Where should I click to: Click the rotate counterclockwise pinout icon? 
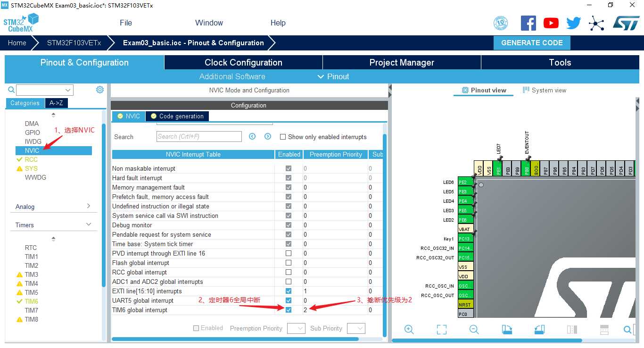(539, 330)
